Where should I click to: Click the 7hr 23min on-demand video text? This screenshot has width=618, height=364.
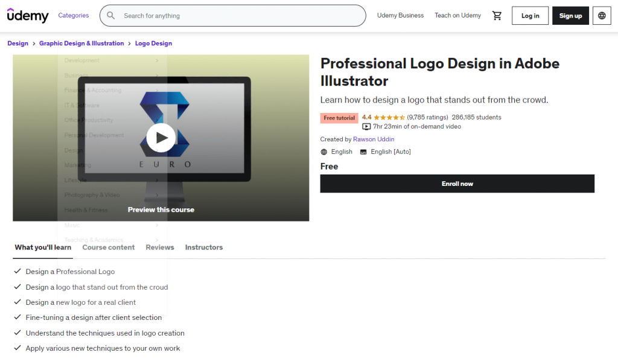point(417,127)
